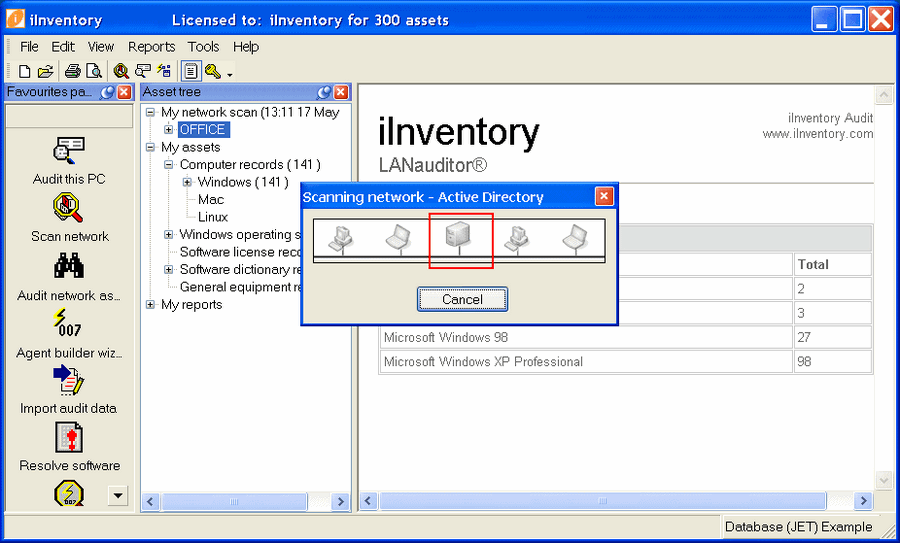Toggle the report page view toolbar button
This screenshot has height=543, width=900.
coord(191,71)
